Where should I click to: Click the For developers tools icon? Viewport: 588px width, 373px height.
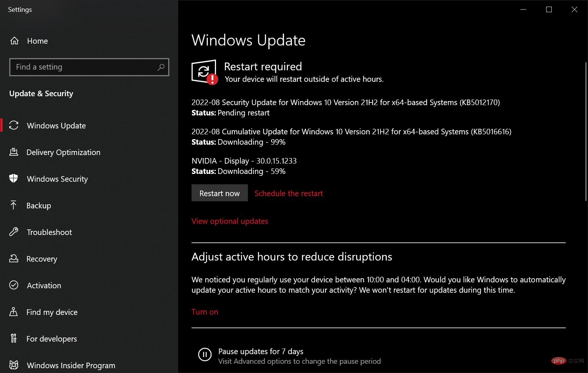pyautogui.click(x=14, y=339)
